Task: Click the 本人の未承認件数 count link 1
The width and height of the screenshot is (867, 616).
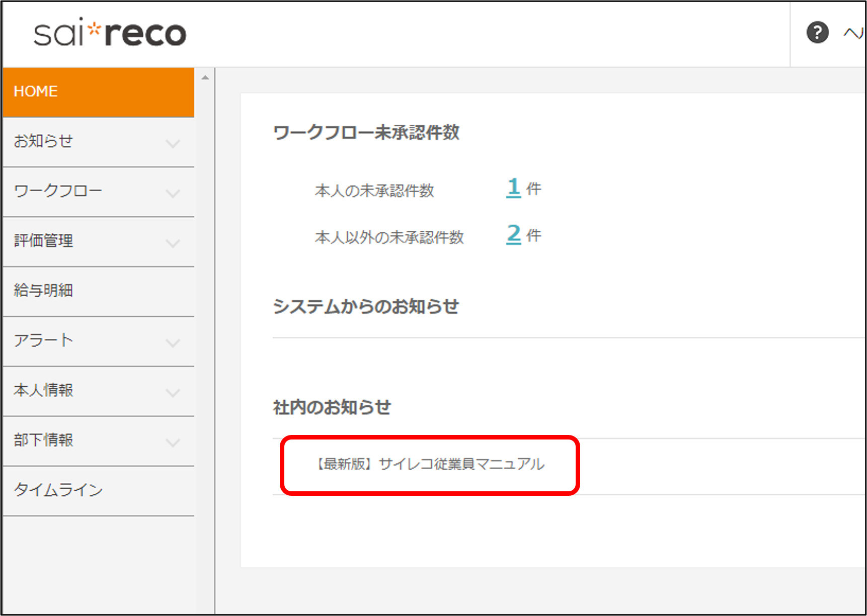Action: [513, 188]
